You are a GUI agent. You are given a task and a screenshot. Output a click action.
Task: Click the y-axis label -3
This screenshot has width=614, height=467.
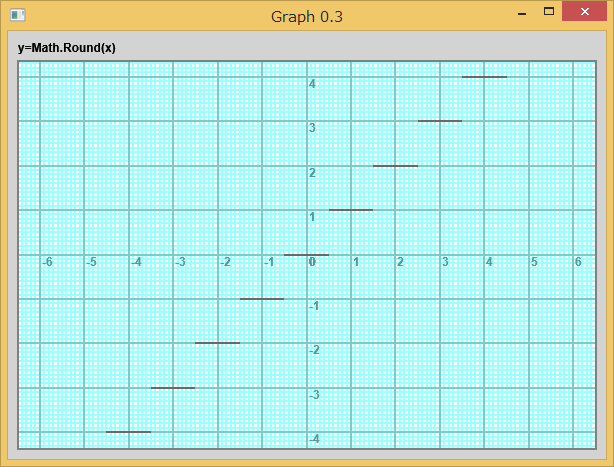click(x=314, y=395)
